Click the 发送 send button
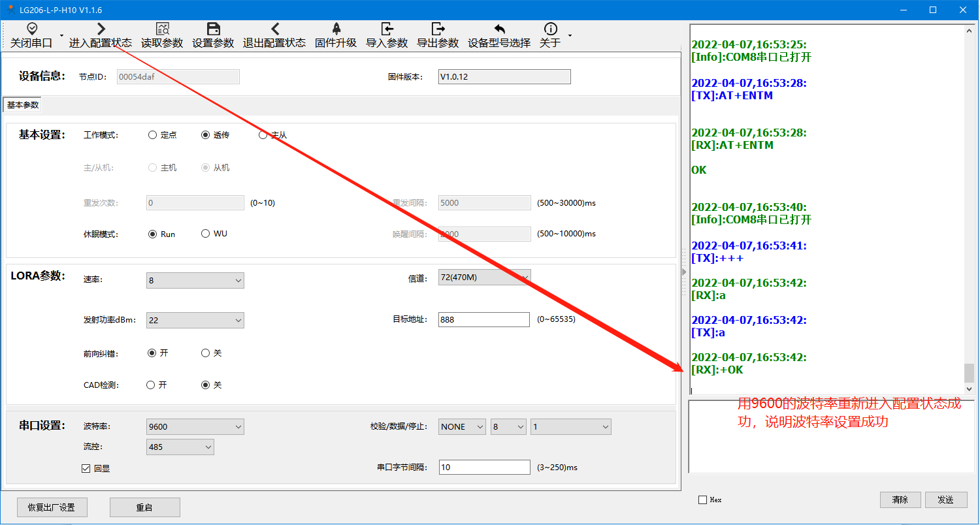980x525 pixels. coord(945,500)
